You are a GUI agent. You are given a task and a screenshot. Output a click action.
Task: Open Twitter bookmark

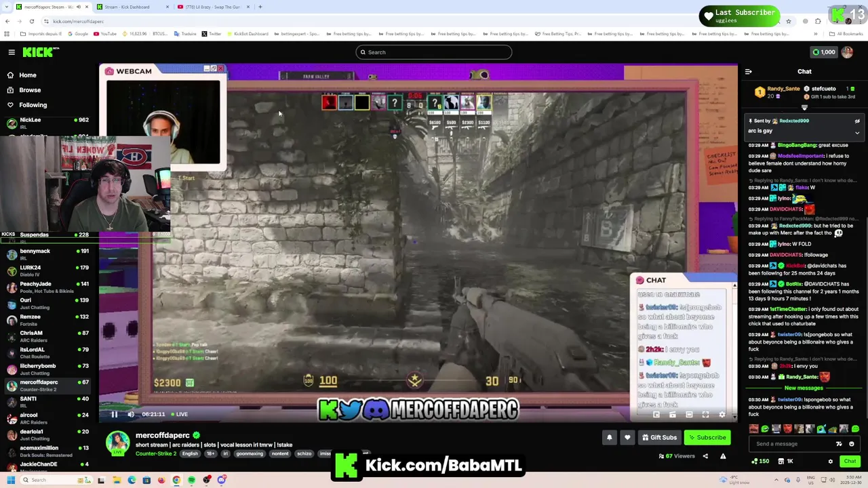(x=212, y=34)
